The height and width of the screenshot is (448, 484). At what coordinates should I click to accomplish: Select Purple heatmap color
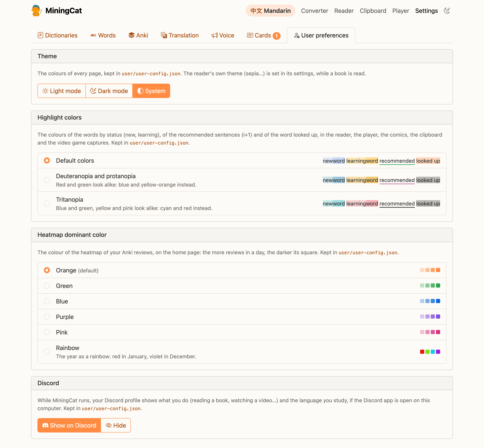[x=242, y=317]
